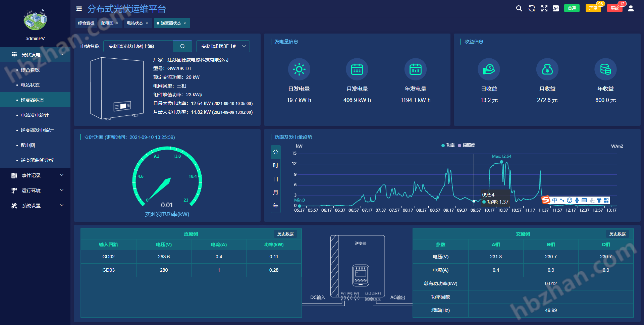
Task: Click the language translate icon
Action: point(556,8)
